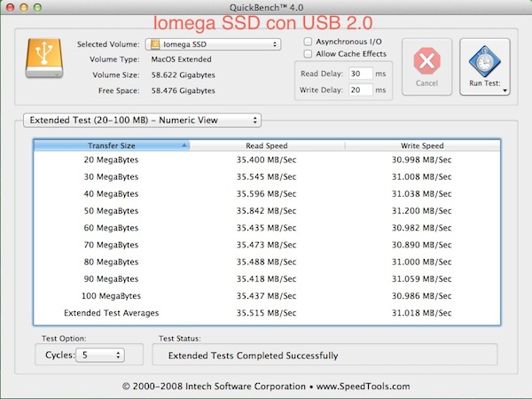The image size is (532, 399).
Task: Click write speed 30.998 MB/Sec
Action: [422, 160]
